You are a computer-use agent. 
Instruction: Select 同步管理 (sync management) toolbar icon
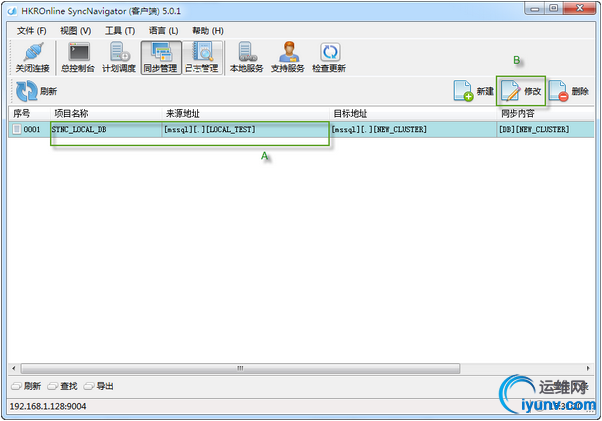pos(160,58)
